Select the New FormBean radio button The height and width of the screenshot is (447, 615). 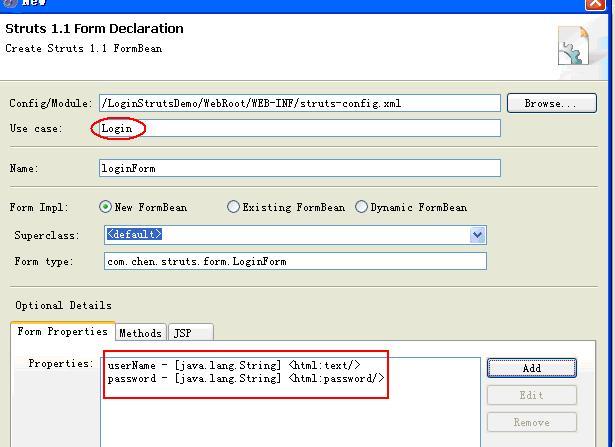pyautogui.click(x=106, y=207)
